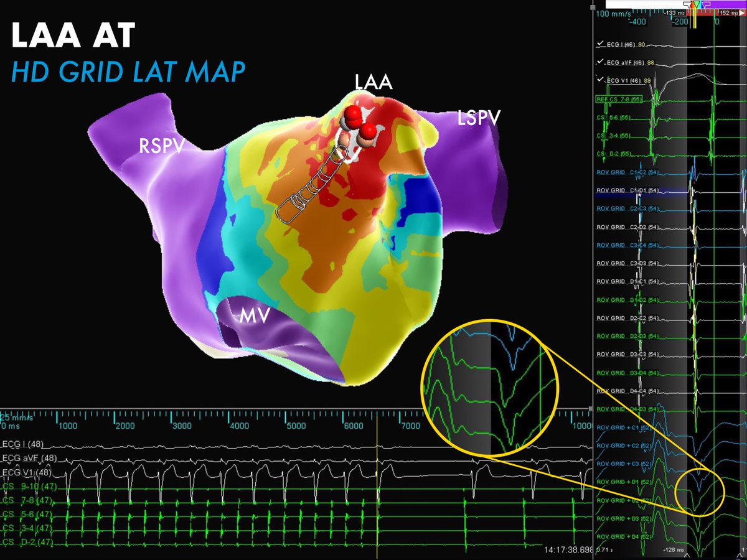The width and height of the screenshot is (747, 560).
Task: Grab the green triangle timing caliper
Action: tap(697, 5)
